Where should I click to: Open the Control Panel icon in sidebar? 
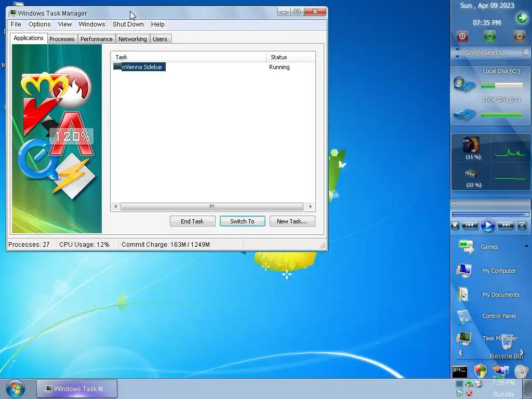pos(464,317)
